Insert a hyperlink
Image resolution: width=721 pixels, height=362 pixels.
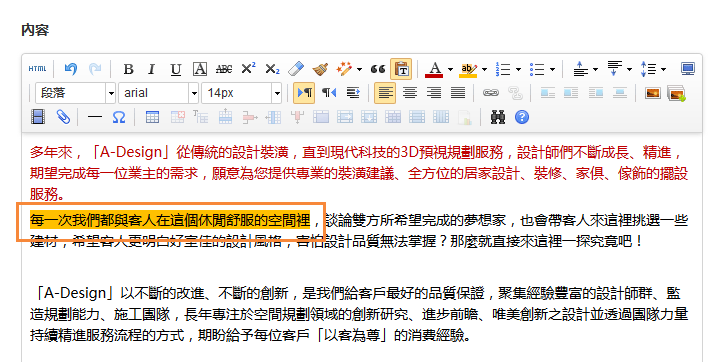click(x=491, y=93)
